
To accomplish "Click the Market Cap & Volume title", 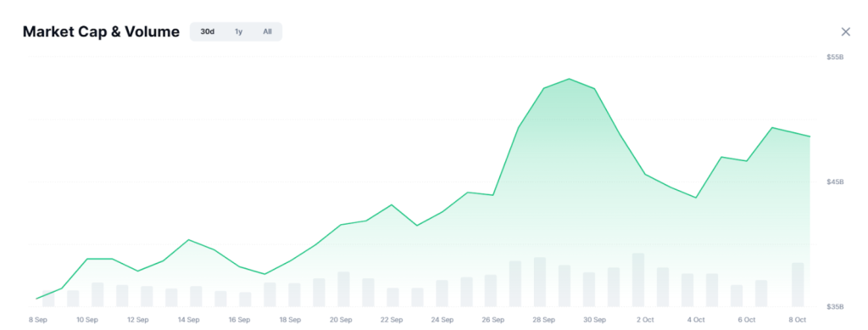I will pos(101,32).
